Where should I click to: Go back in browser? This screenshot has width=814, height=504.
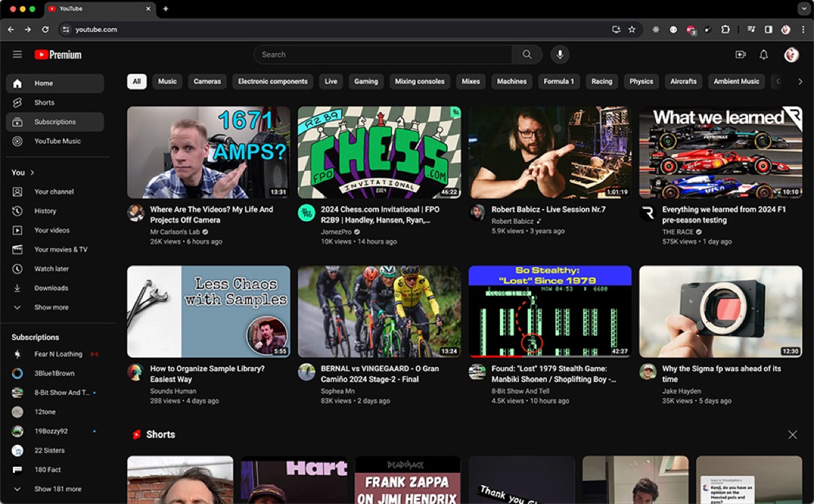tap(11, 29)
